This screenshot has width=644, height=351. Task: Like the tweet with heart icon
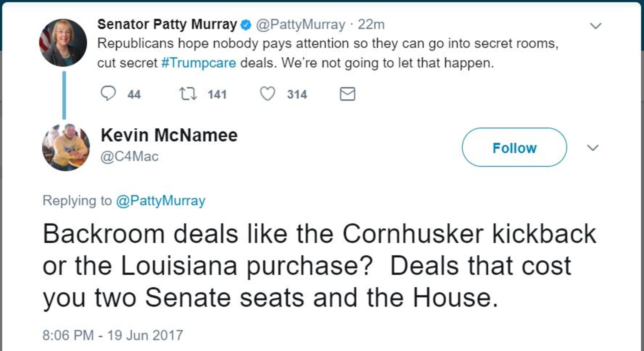click(x=267, y=94)
